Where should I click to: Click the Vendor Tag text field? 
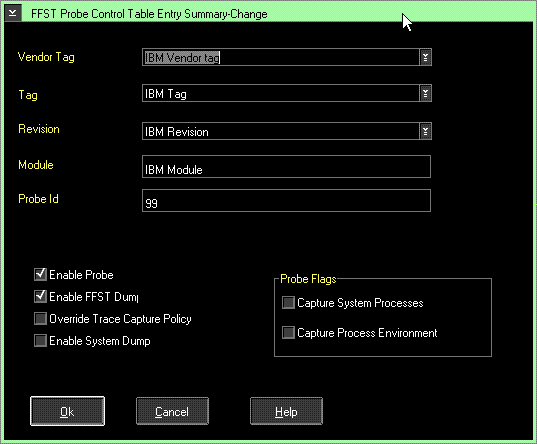(281, 57)
